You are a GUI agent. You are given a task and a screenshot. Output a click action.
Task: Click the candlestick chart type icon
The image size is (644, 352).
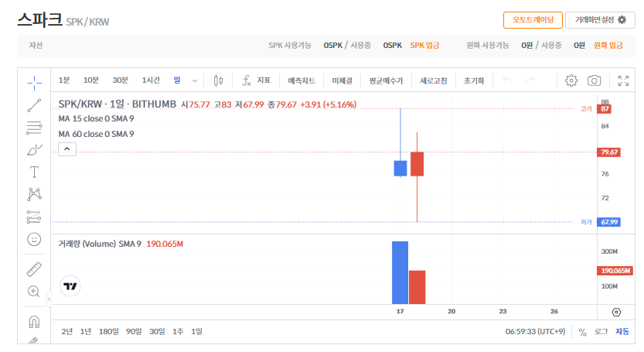(x=219, y=80)
